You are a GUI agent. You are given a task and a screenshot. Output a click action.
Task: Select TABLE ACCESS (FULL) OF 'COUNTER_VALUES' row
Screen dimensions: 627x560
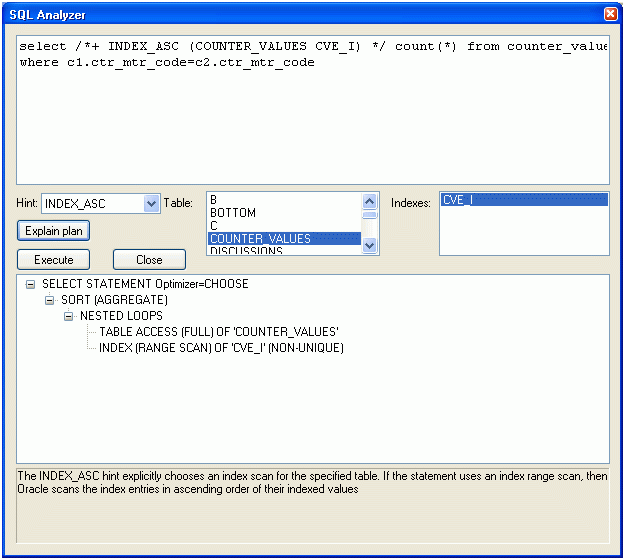click(x=219, y=332)
